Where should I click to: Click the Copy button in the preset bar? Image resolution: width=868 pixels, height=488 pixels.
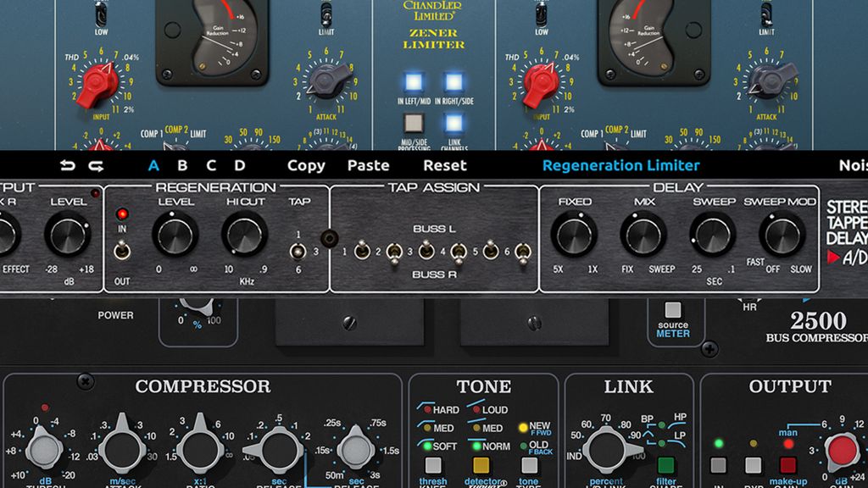305,165
